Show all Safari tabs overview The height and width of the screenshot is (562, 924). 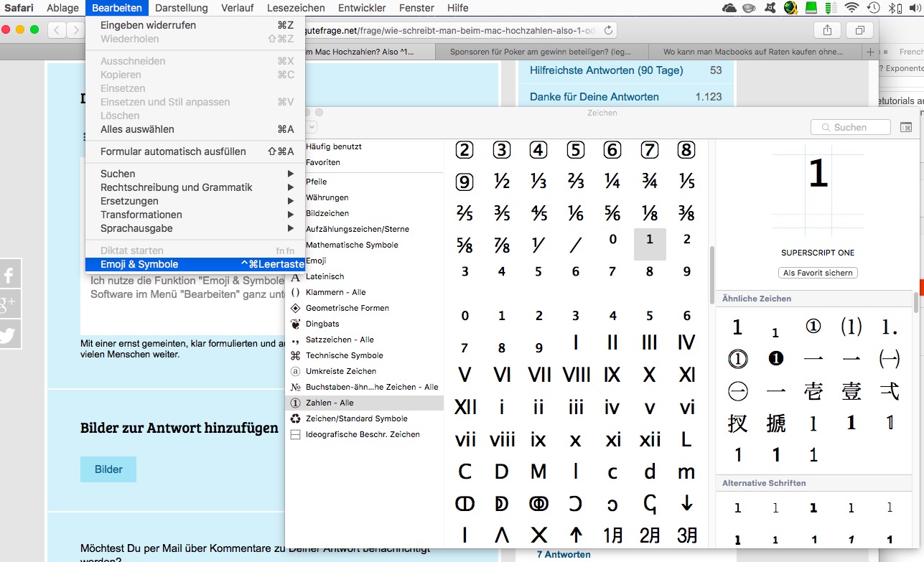tap(859, 30)
